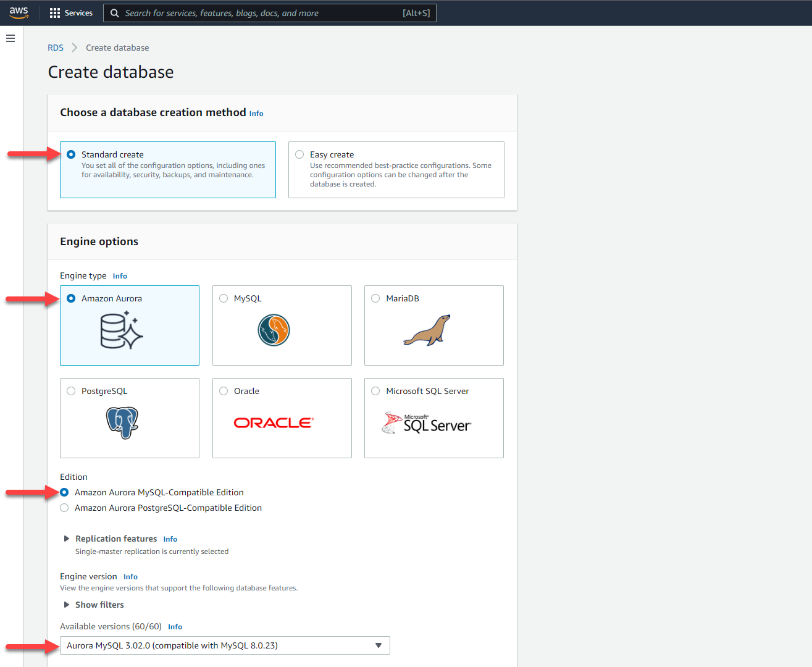Open the Aurora MySQL version dropdown
812x667 pixels.
coord(225,645)
